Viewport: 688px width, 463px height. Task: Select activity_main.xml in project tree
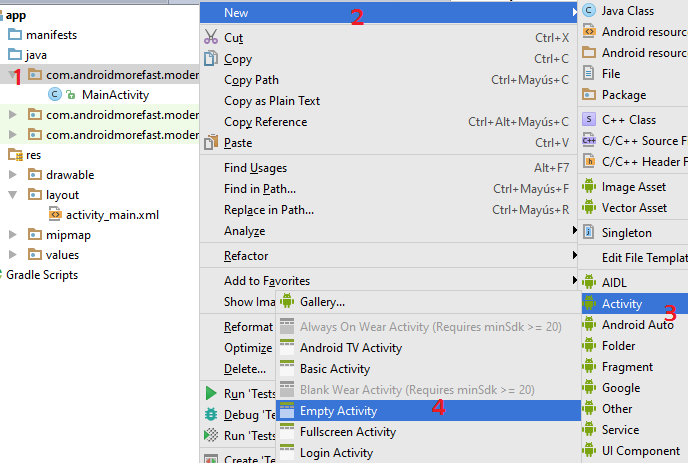(112, 215)
